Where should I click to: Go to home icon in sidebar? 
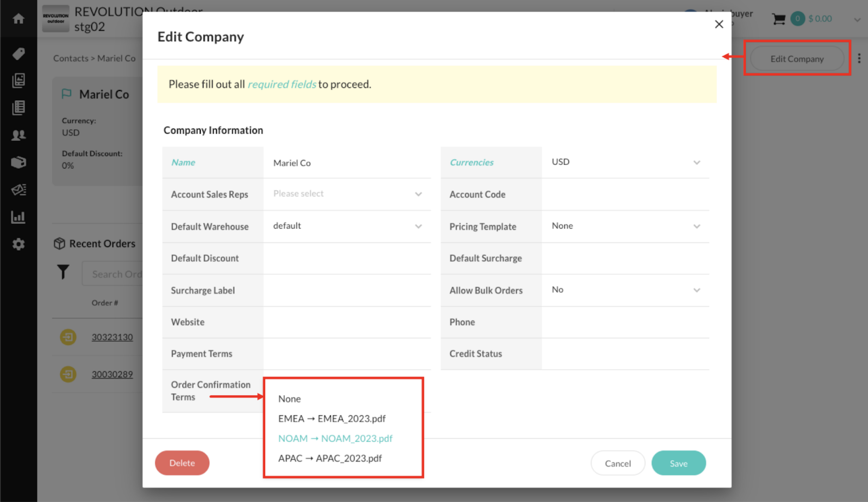pos(19,18)
